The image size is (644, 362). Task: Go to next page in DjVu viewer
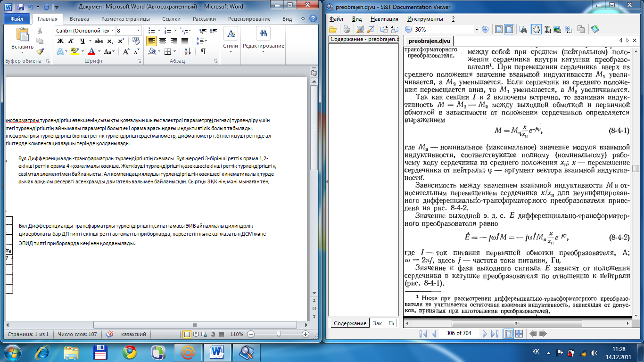pos(485,334)
